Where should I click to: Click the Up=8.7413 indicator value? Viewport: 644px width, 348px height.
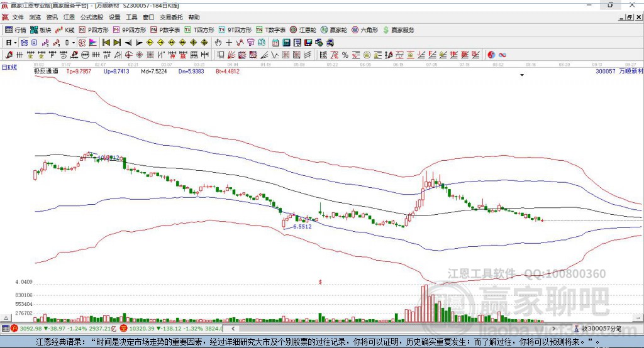point(116,71)
